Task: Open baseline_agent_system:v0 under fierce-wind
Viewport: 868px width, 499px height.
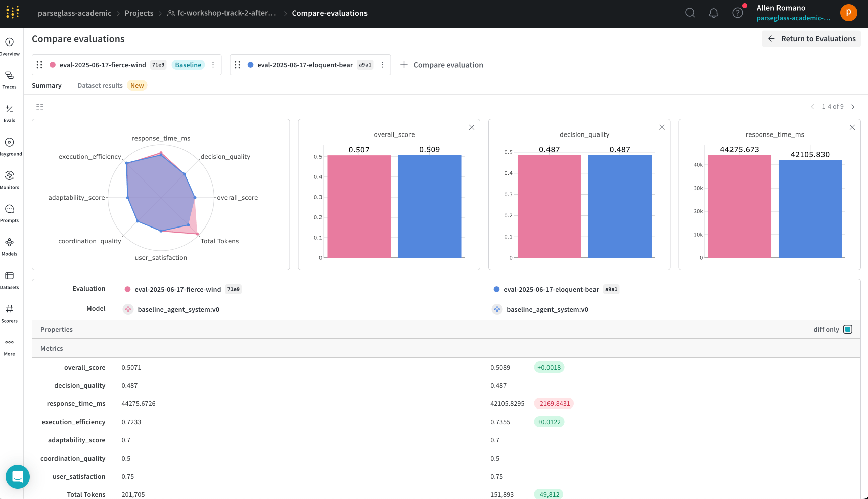Action: [178, 309]
